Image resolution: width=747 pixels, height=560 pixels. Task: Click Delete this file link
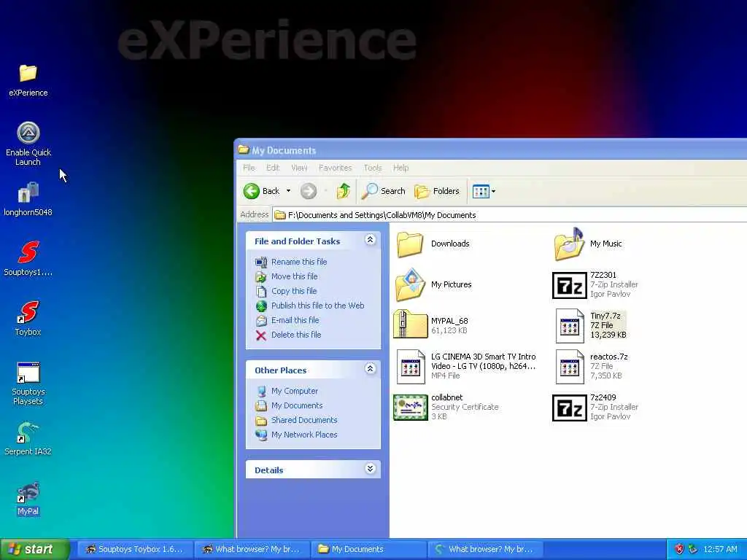point(296,335)
